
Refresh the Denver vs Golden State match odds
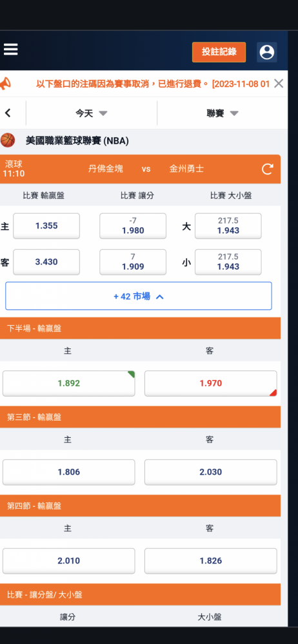pyautogui.click(x=268, y=169)
